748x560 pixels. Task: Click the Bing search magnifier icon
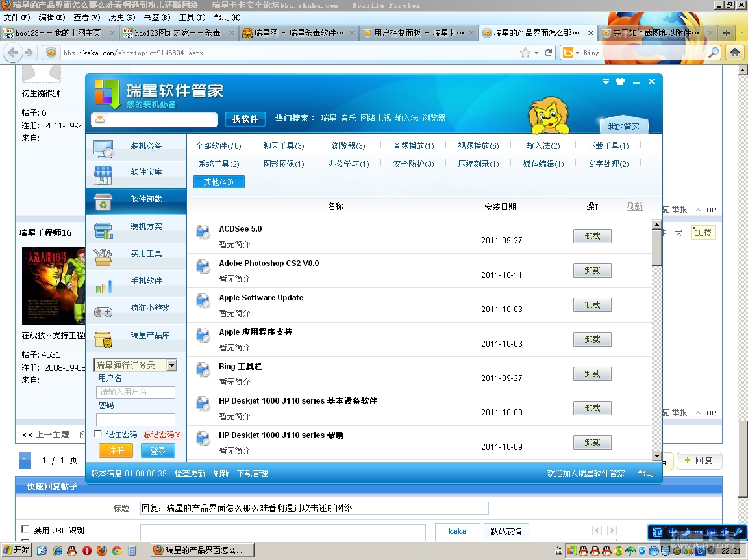click(714, 53)
